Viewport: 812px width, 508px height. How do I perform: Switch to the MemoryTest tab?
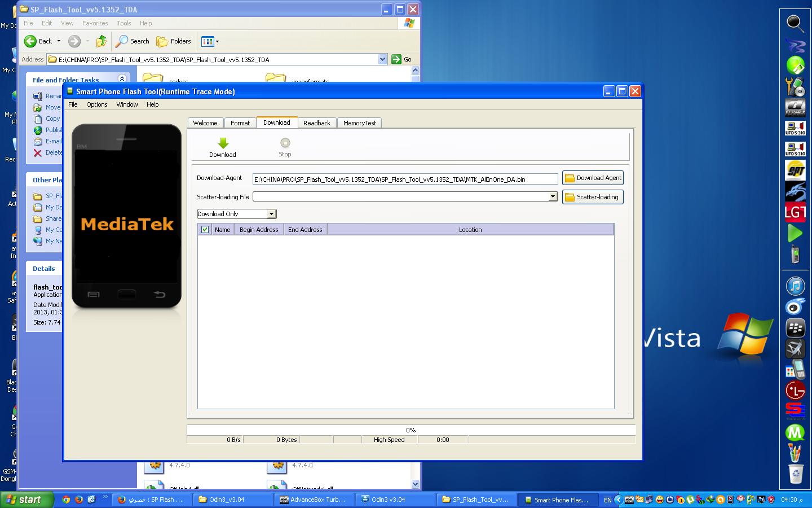(x=360, y=123)
